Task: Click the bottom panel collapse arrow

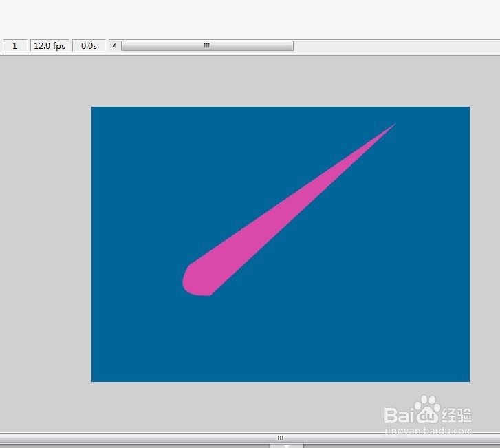Action: pos(287,446)
